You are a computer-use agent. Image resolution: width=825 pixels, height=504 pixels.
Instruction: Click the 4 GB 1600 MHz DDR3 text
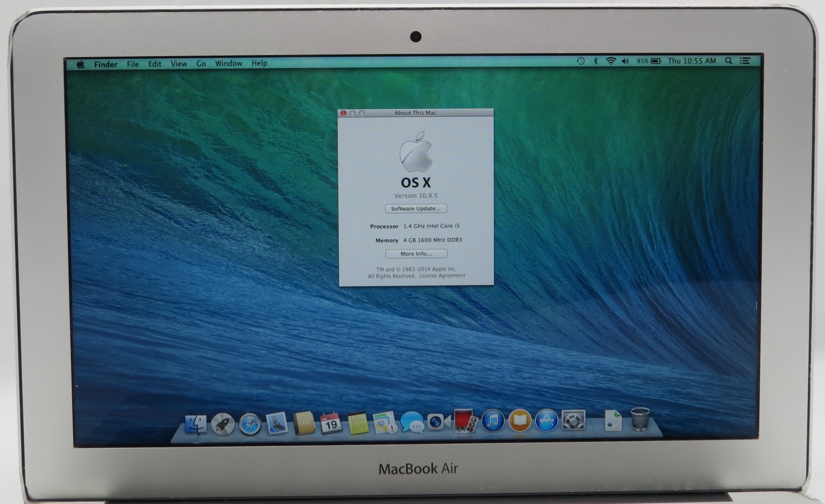coord(433,240)
